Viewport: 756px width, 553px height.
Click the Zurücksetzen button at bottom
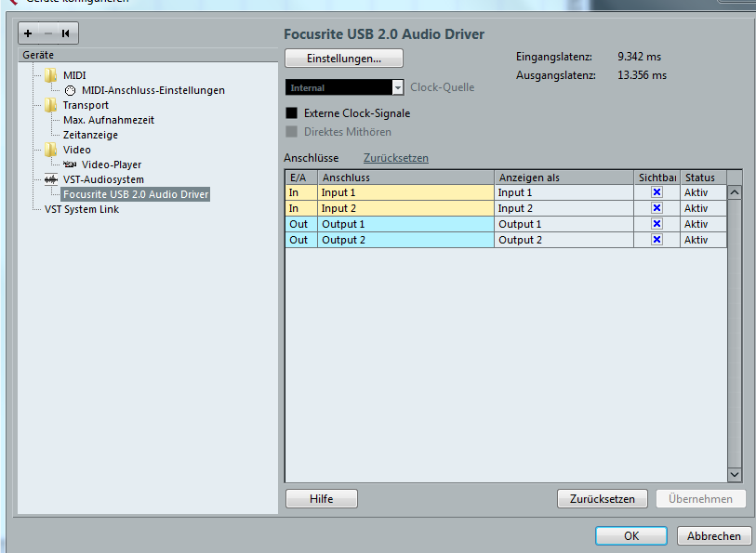(x=603, y=498)
